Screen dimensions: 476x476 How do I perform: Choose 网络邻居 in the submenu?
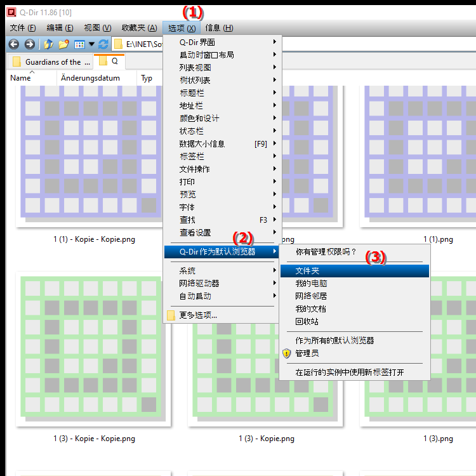(355, 296)
